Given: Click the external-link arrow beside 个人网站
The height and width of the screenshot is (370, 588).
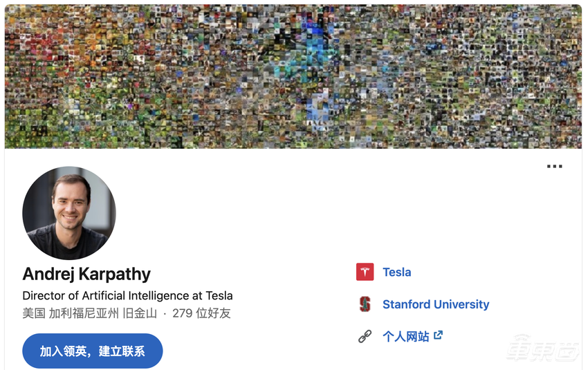Looking at the screenshot, I should (438, 335).
